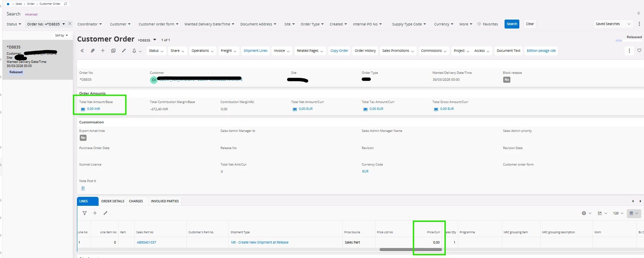This screenshot has height=258, width=644.
Task: Click the blue Search button
Action: click(x=512, y=24)
